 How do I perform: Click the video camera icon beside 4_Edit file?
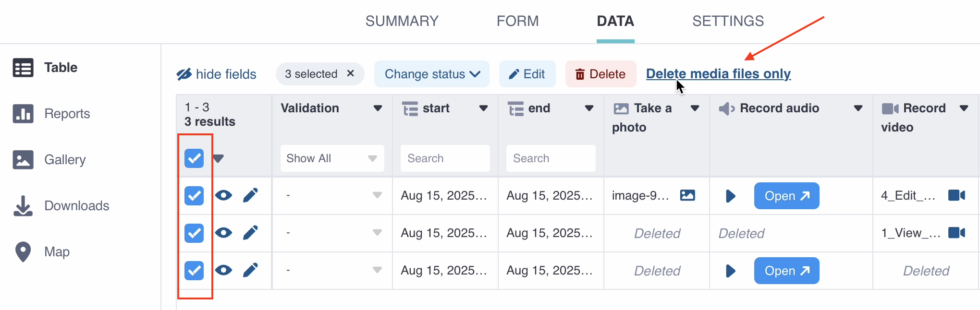point(956,195)
